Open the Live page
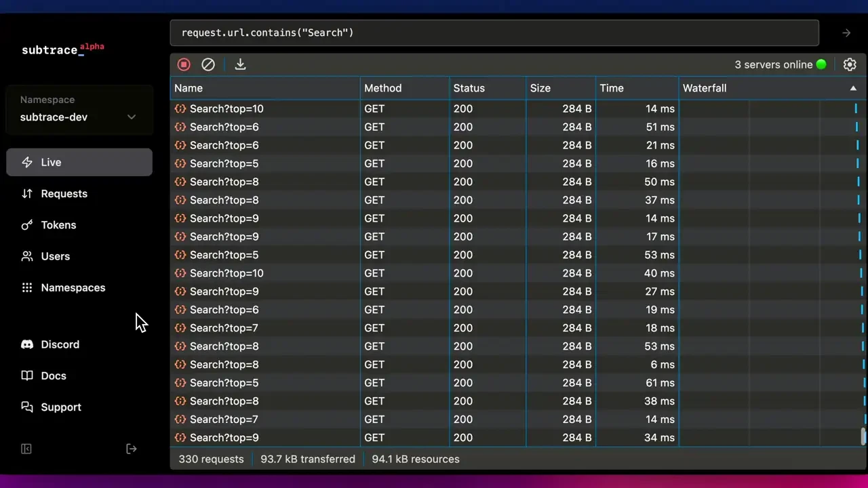The height and width of the screenshot is (488, 868). tap(79, 162)
